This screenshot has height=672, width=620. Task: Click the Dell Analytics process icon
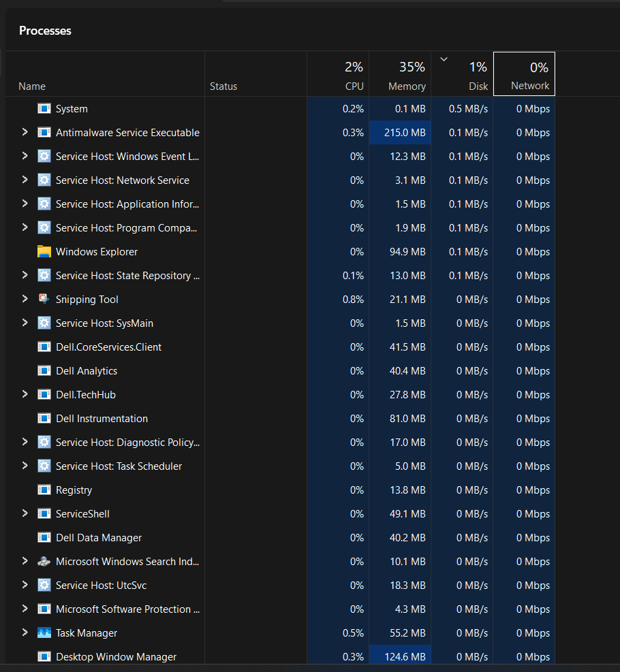[44, 370]
